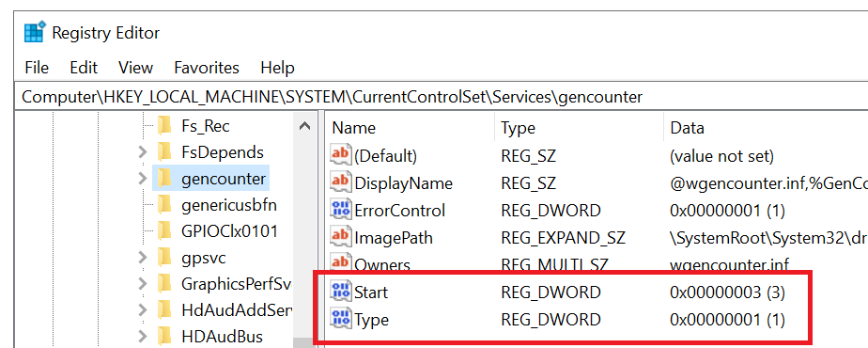This screenshot has width=868, height=348.
Task: Click the Registry Editor title bar icon
Action: pos(35,33)
